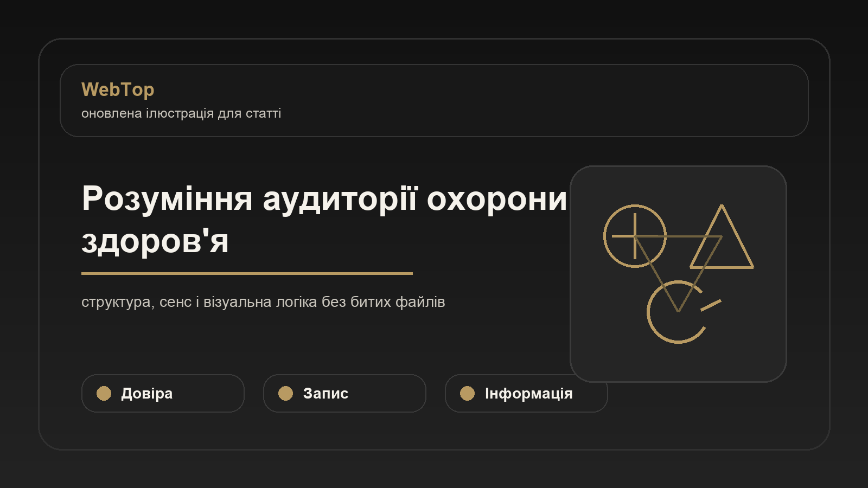The image size is (868, 488).
Task: Click the gold dot beside Інформація
Action: pyautogui.click(x=467, y=393)
